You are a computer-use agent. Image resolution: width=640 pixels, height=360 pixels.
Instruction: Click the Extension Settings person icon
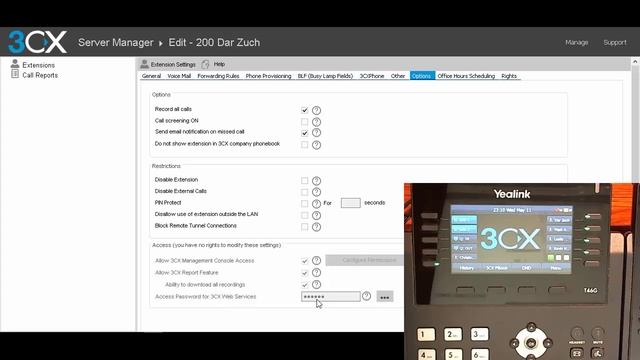click(144, 64)
